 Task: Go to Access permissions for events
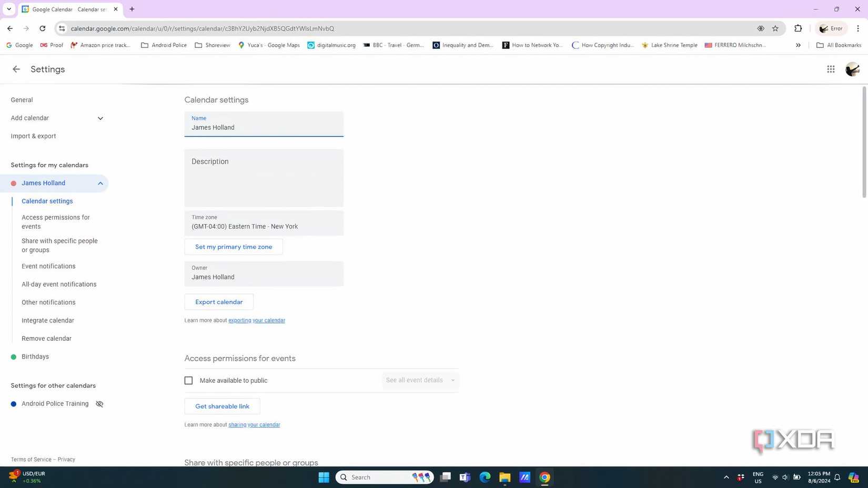56,222
